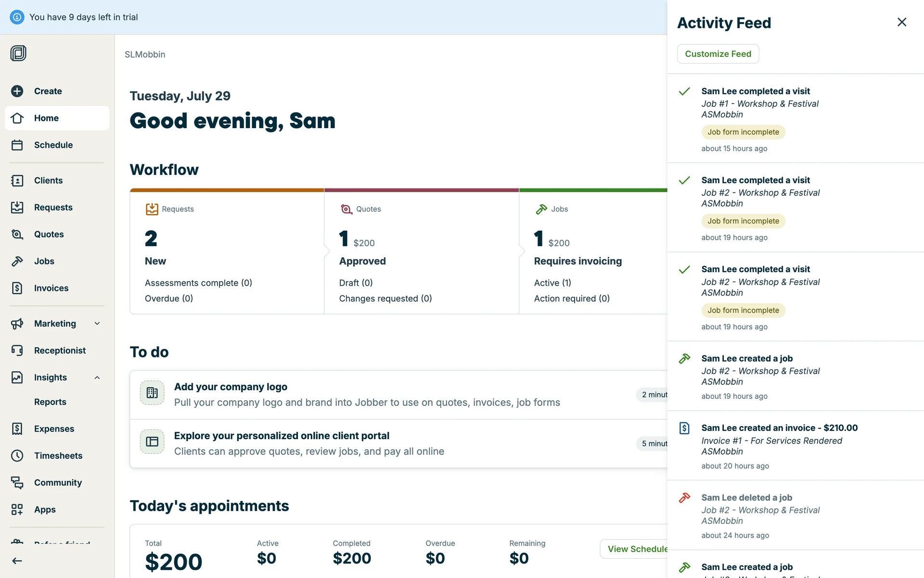Click the View Schedule button
The width and height of the screenshot is (924, 578).
(636, 549)
